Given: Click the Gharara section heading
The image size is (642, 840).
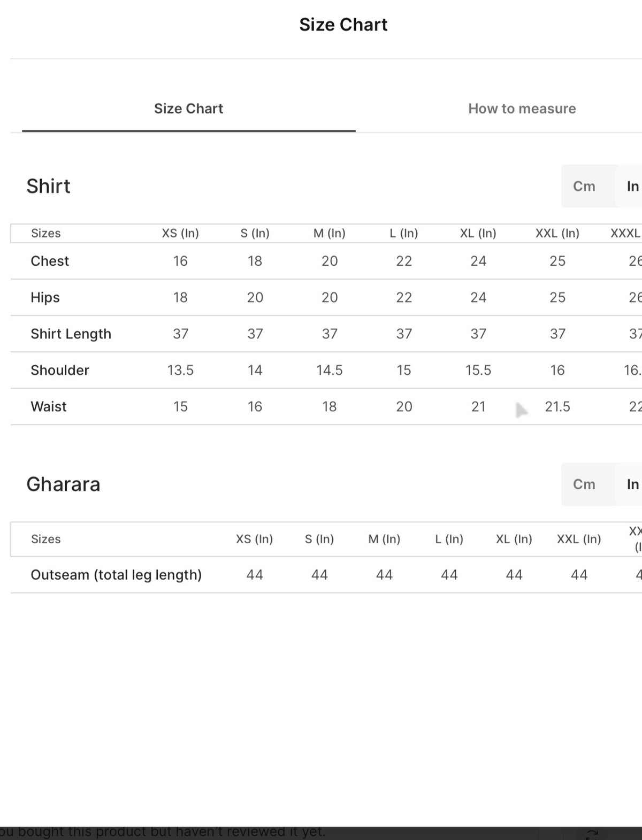Looking at the screenshot, I should (x=63, y=484).
